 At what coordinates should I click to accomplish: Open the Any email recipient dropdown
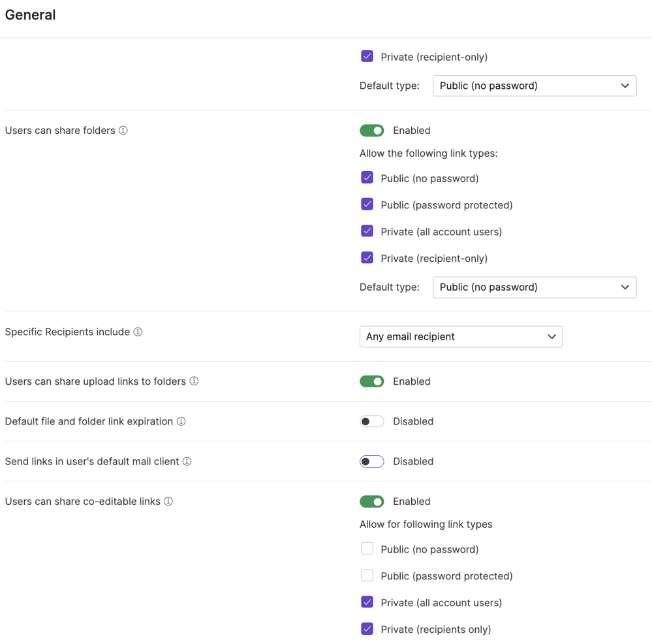coord(461,336)
